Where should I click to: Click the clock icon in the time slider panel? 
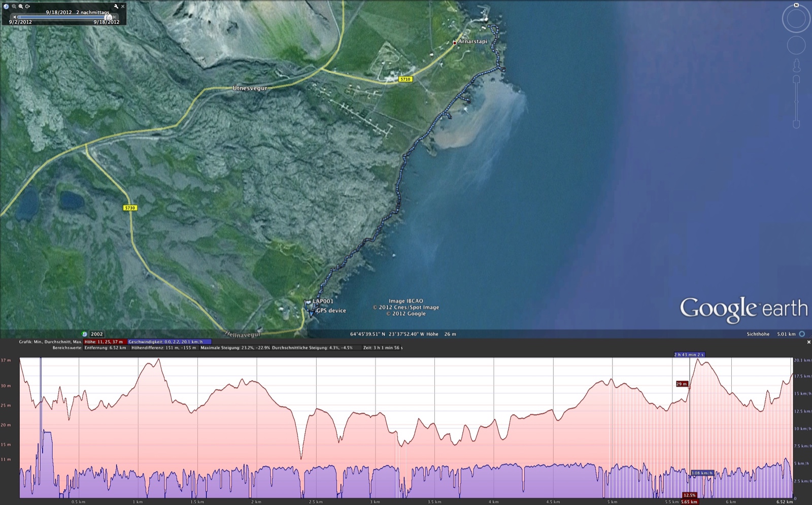tap(6, 6)
